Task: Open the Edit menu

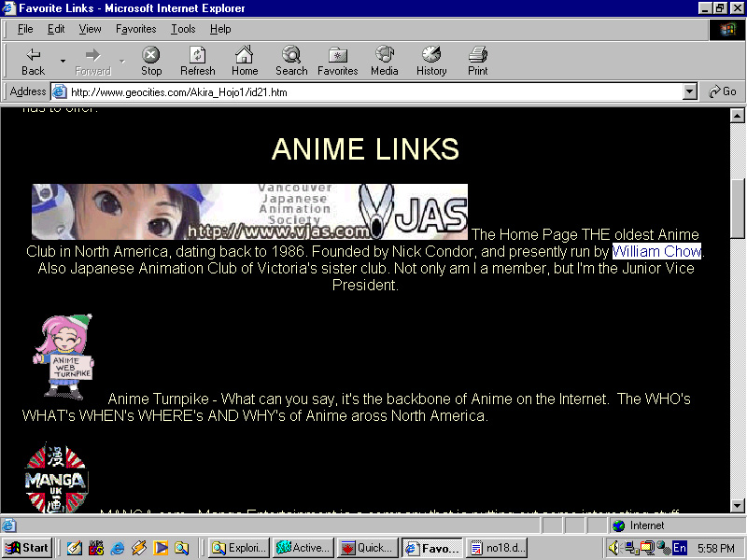Action: 56,29
